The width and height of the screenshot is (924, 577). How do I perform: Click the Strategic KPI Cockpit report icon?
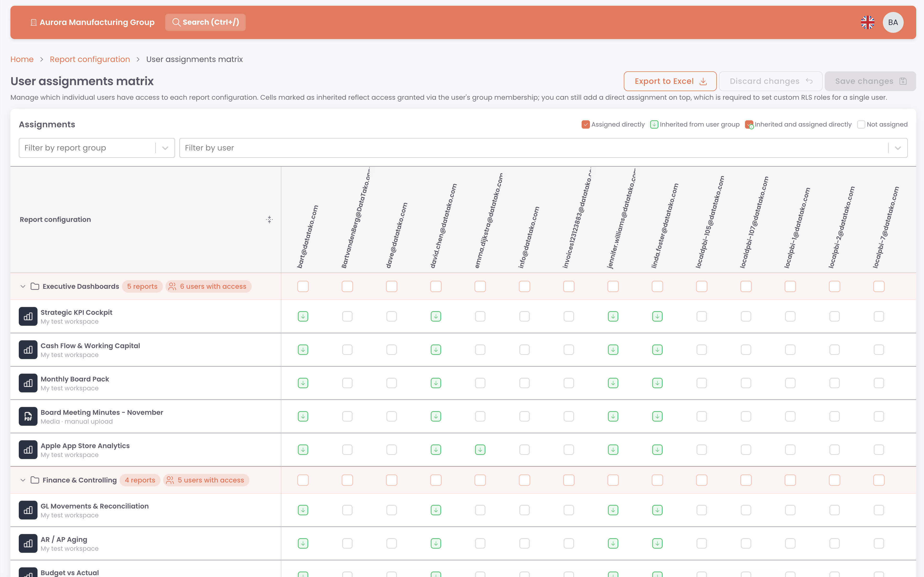pyautogui.click(x=28, y=316)
